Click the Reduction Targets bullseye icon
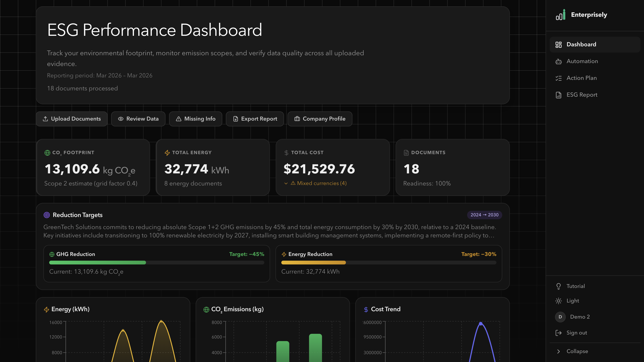The height and width of the screenshot is (362, 644). point(47,215)
